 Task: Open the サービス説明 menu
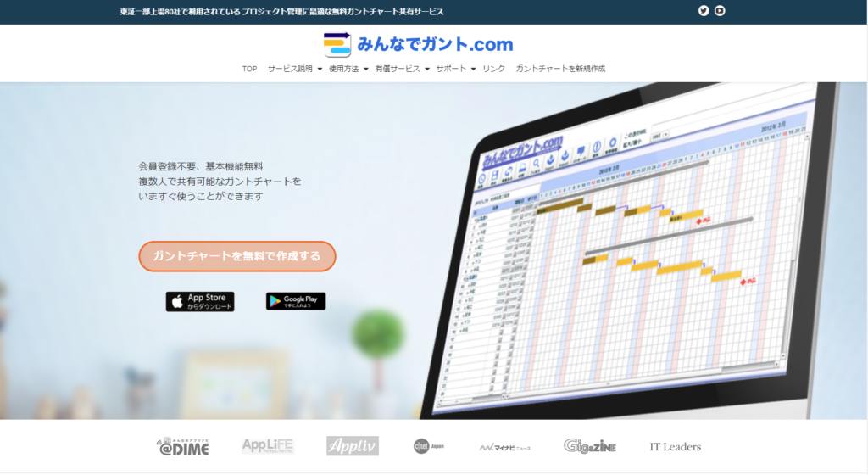[x=290, y=69]
